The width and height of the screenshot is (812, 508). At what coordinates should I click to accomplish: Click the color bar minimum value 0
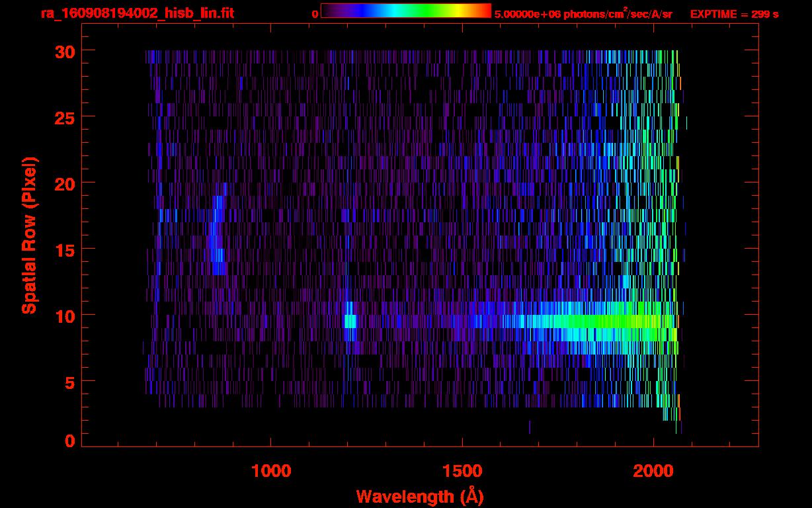tap(315, 14)
